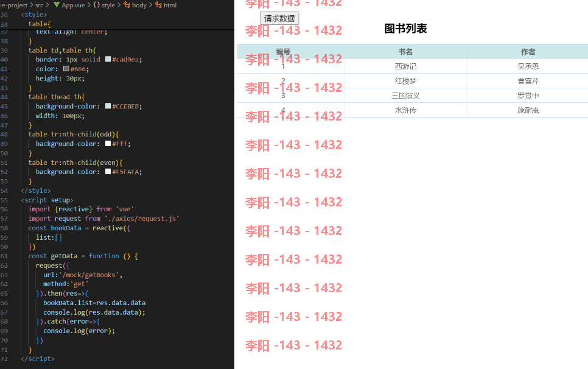This screenshot has height=369, width=588.
Task: Open color picker for #cad9ea swatch
Action: (108, 59)
